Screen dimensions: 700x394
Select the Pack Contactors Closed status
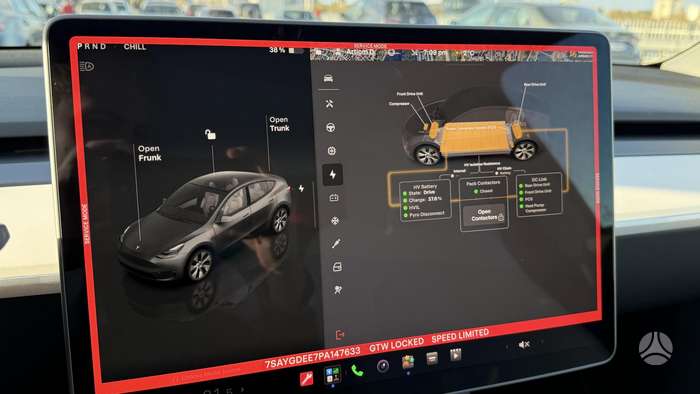pos(483,191)
